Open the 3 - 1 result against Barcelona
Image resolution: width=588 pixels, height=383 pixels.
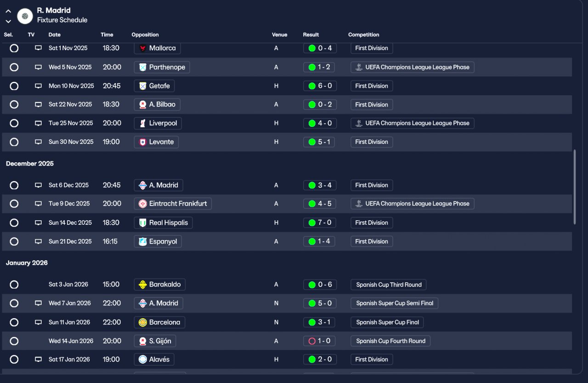click(x=320, y=322)
